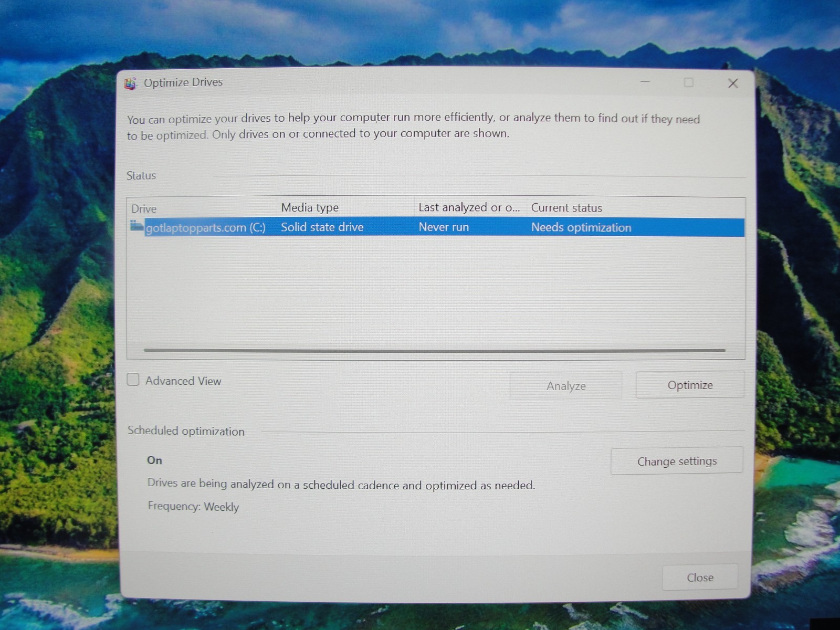Sort by the Media type column header
Image resolution: width=840 pixels, height=630 pixels.
(345, 207)
